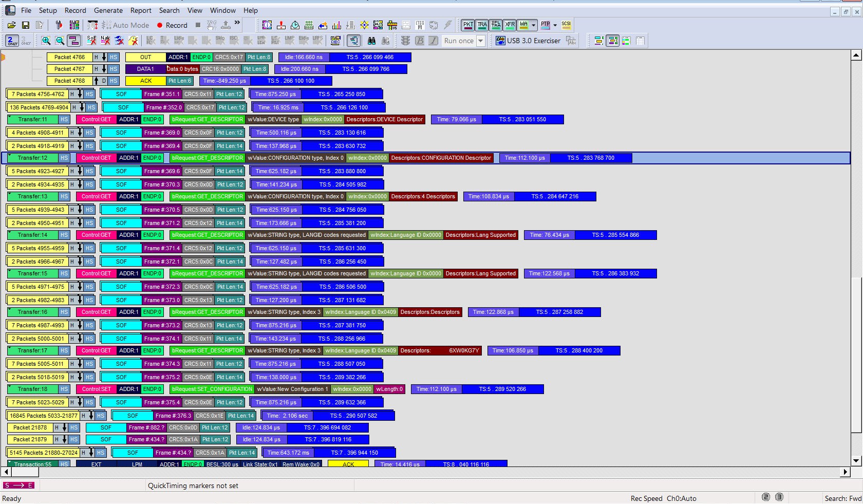Toggle Hide NAK packets icon

pos(105,41)
